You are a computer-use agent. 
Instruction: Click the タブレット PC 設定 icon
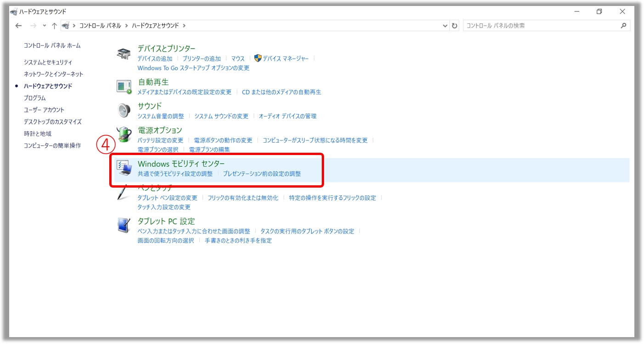[x=124, y=225]
